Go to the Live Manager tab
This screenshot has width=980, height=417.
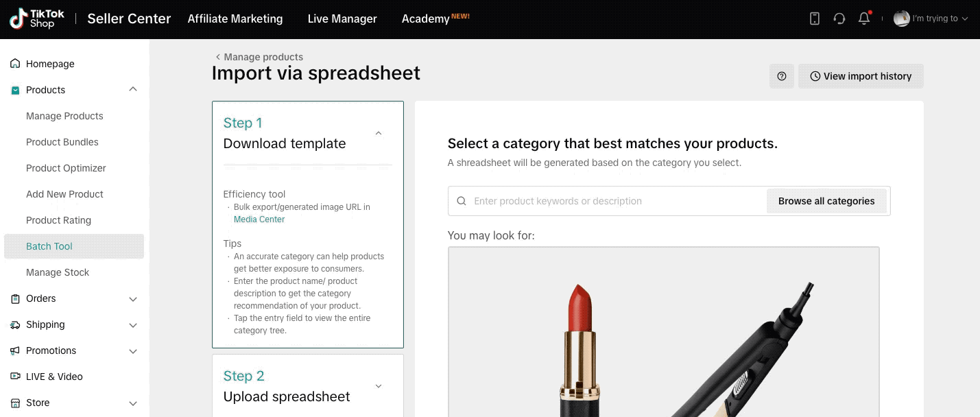[342, 19]
